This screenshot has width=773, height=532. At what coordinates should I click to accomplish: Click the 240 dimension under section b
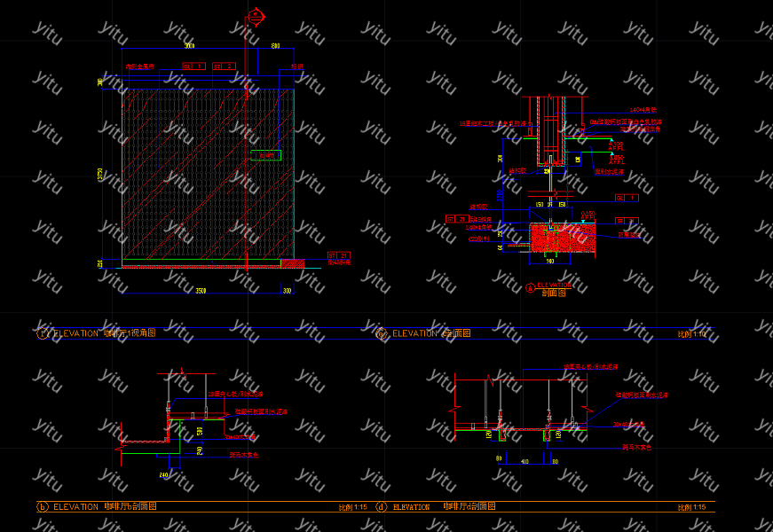163,475
